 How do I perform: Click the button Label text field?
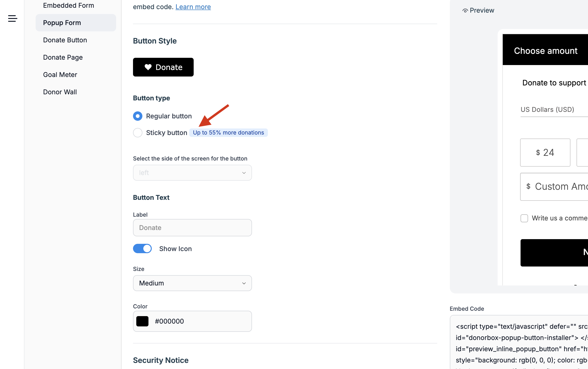192,228
